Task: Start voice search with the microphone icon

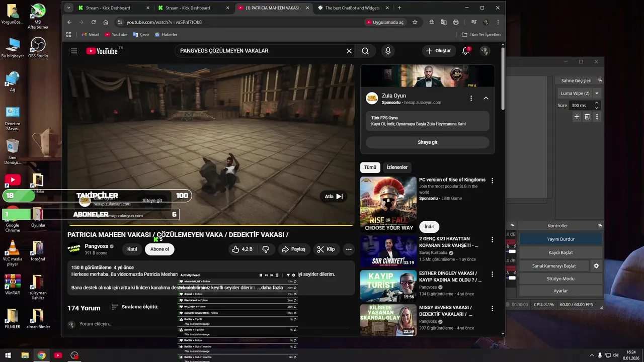Action: (387, 51)
